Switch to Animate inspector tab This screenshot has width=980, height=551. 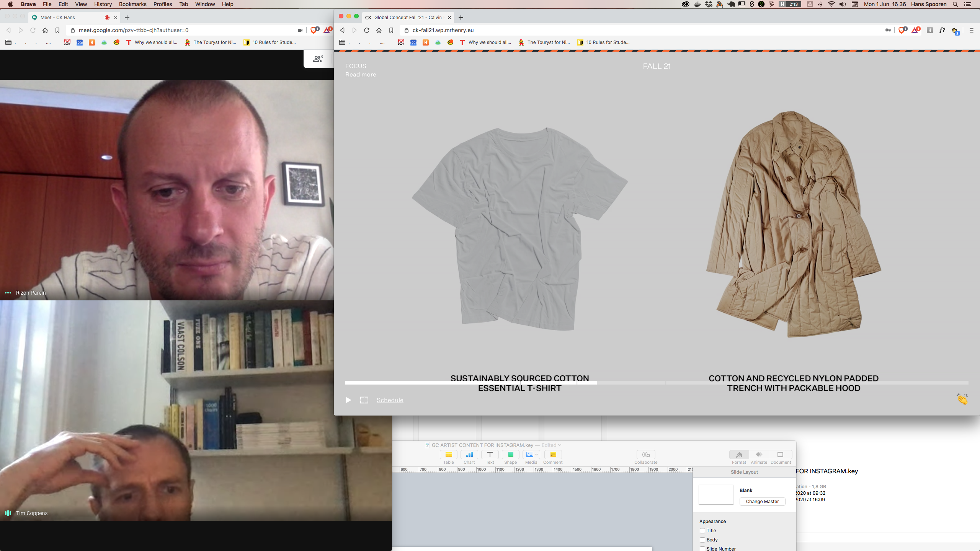(x=759, y=455)
